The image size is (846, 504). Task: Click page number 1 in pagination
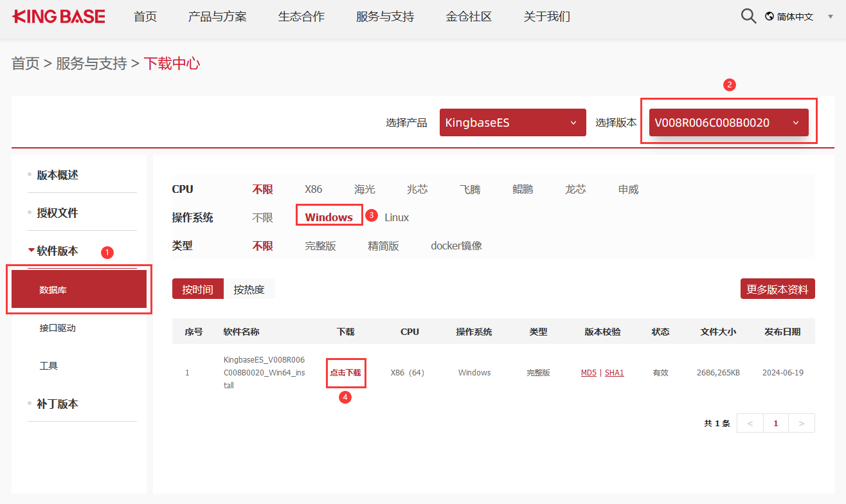click(x=776, y=423)
